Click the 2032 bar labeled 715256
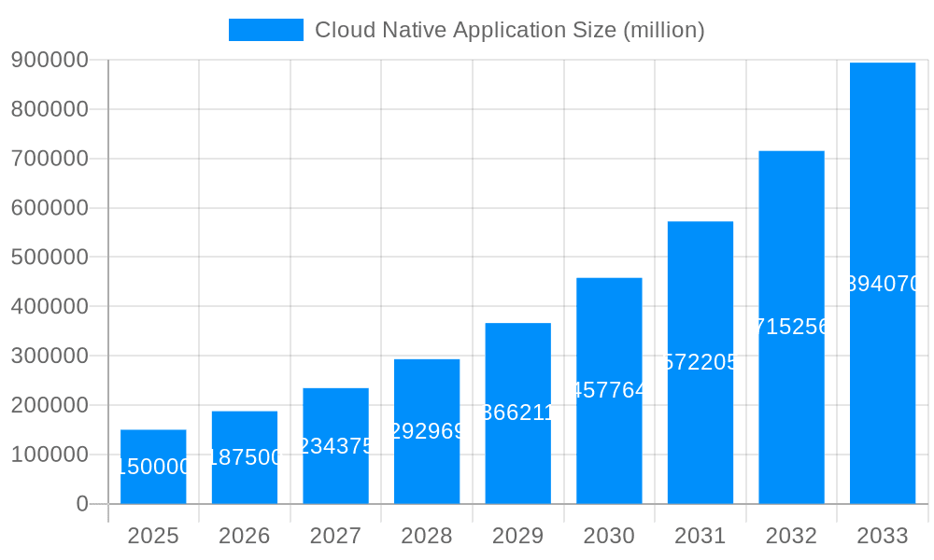934x560 pixels. click(791, 327)
